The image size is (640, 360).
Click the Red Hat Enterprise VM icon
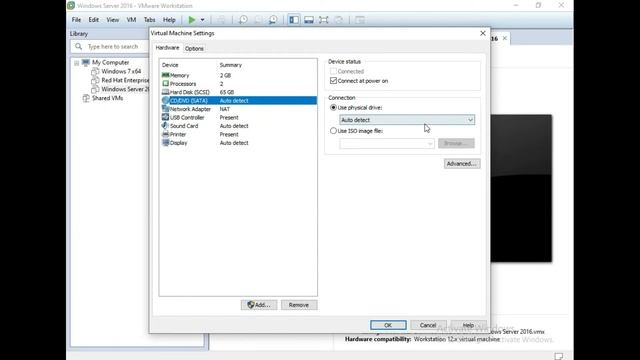[x=95, y=80]
